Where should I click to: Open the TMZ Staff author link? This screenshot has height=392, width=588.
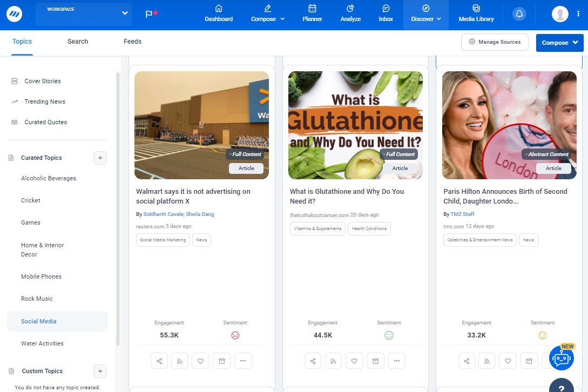[x=462, y=214]
